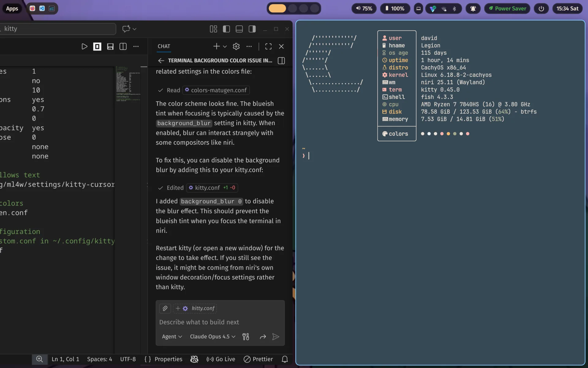
Task: Open the editor's More Actions ellipsis
Action: [x=136, y=46]
